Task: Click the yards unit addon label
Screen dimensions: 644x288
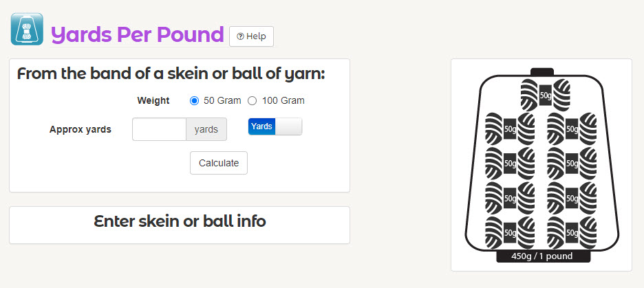Action: [206, 129]
